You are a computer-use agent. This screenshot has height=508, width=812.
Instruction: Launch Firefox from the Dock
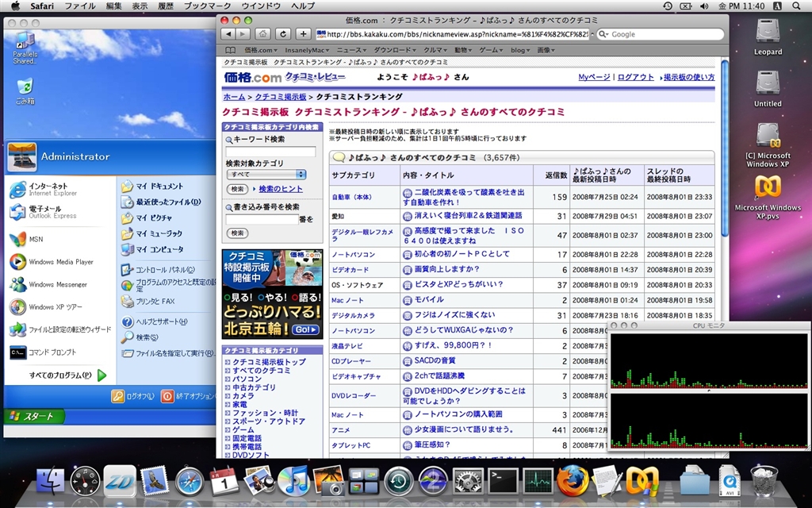click(573, 480)
